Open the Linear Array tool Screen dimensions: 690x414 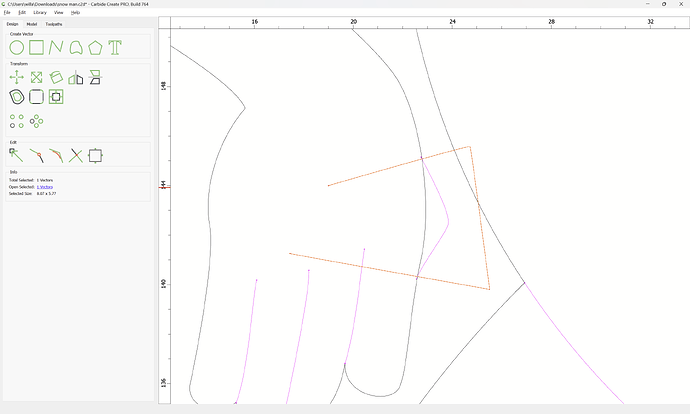tap(17, 121)
